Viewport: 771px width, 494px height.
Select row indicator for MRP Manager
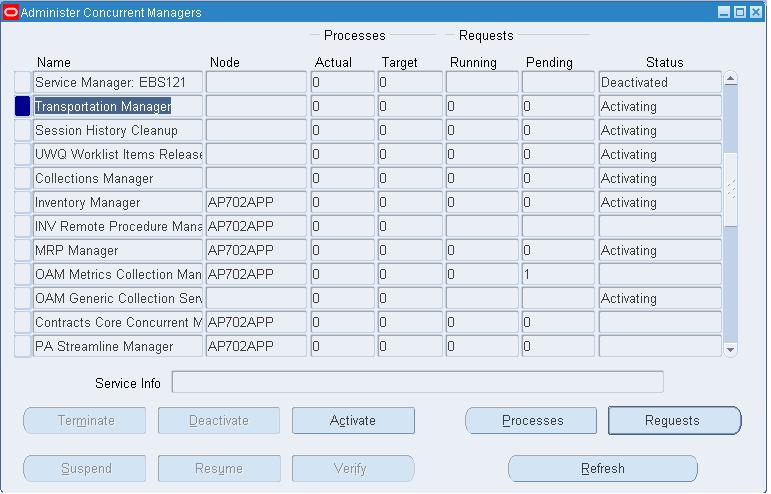(23, 250)
